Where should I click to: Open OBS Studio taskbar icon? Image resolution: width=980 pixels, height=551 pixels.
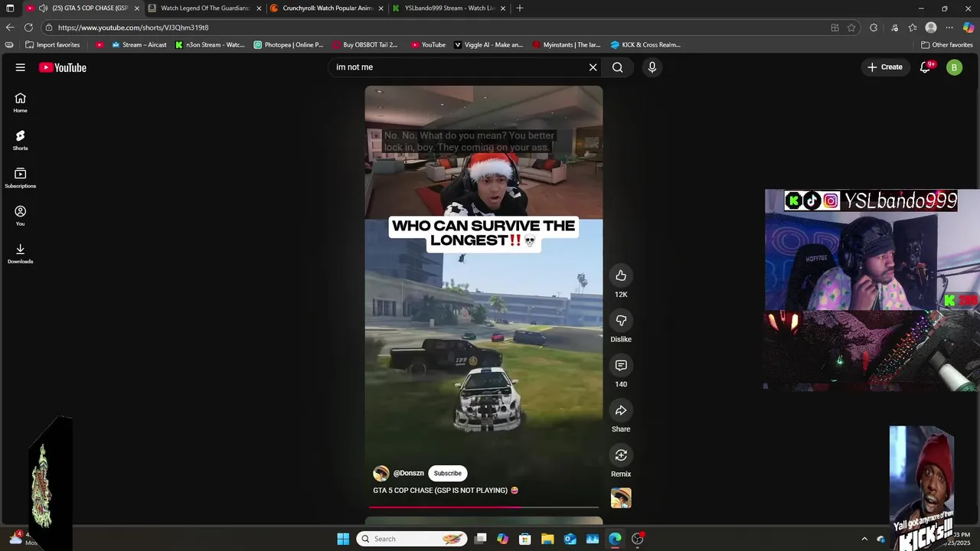(x=638, y=539)
